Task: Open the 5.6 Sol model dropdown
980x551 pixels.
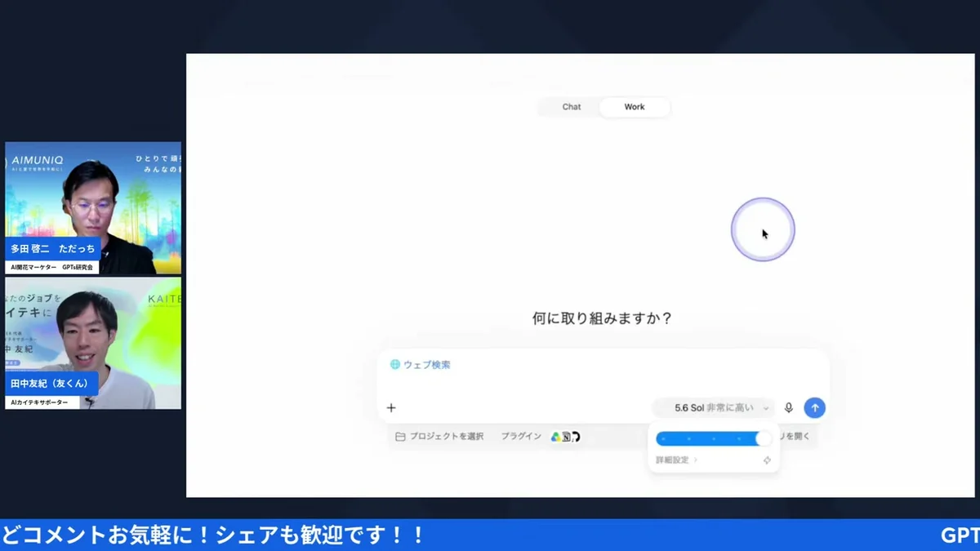Action: (713, 407)
